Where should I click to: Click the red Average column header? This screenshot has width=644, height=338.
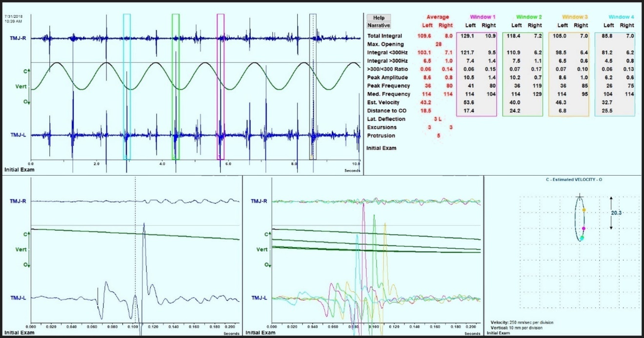(x=438, y=17)
